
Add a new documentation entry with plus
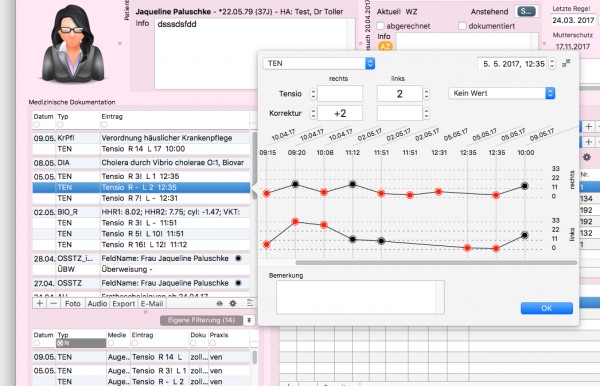coord(40,303)
